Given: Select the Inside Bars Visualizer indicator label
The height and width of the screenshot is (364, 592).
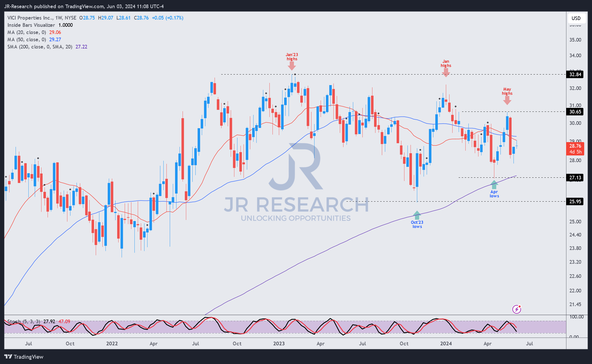Looking at the screenshot, I should pyautogui.click(x=31, y=25).
